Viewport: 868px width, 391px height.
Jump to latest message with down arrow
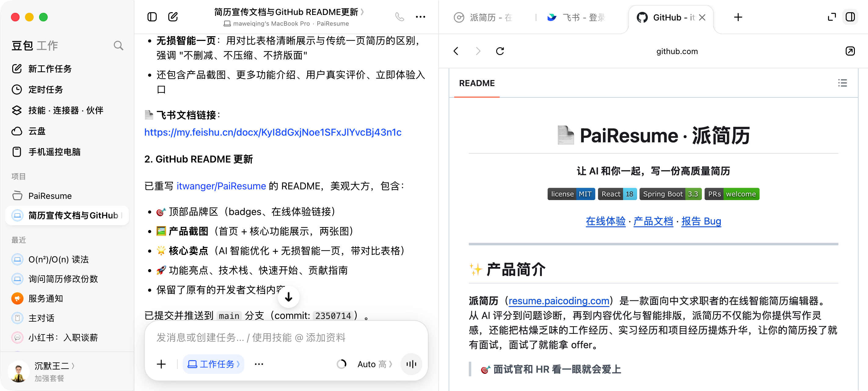[x=288, y=297]
